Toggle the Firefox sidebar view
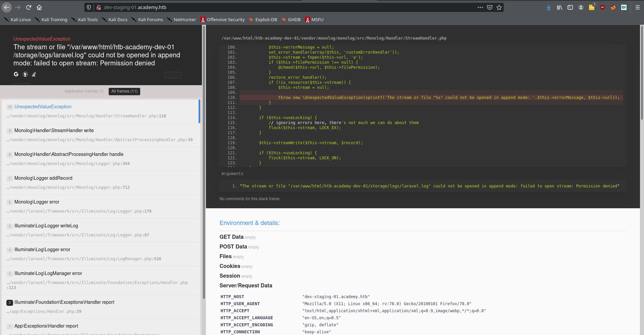The width and height of the screenshot is (644, 335). tap(570, 7)
